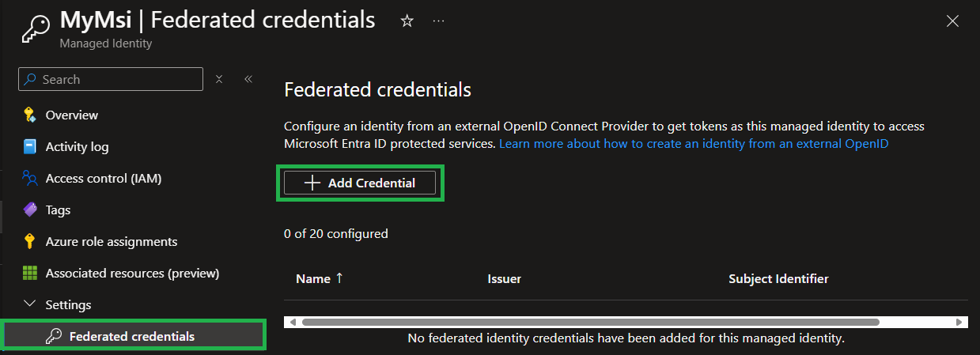980x355 pixels.
Task: Collapse the Settings section chevron
Action: coord(30,304)
